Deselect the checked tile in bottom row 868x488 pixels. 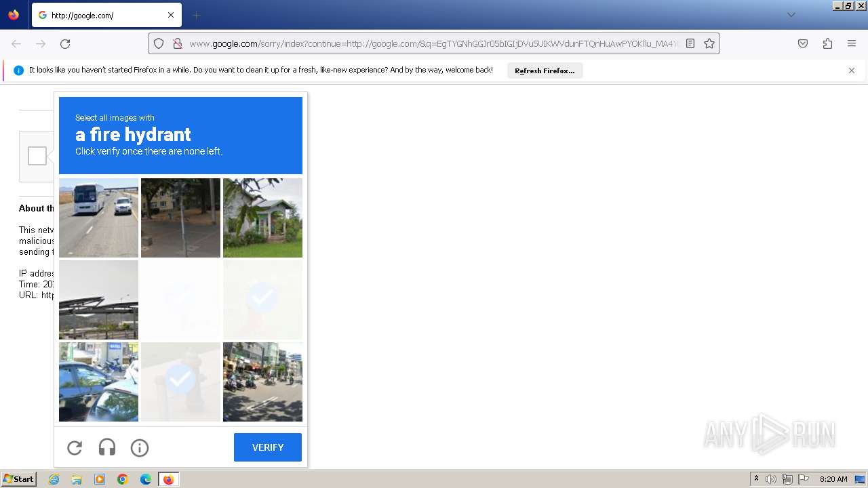coord(180,382)
